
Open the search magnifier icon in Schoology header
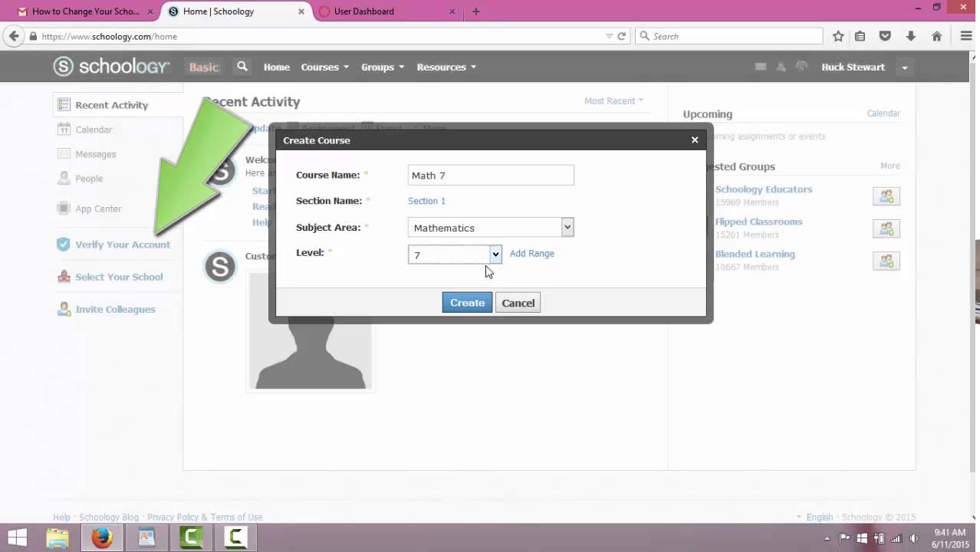point(242,67)
